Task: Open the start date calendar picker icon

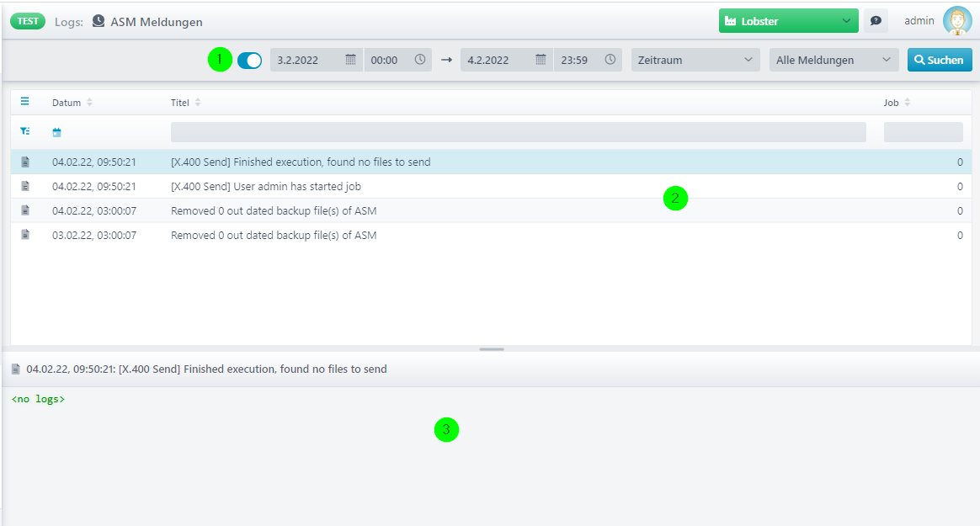Action: pos(350,60)
